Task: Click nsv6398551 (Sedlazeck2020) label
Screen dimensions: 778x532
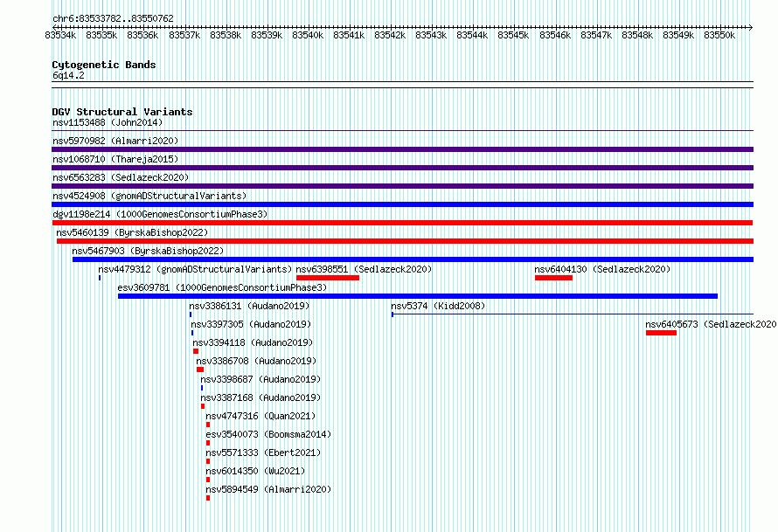Action: [x=364, y=269]
